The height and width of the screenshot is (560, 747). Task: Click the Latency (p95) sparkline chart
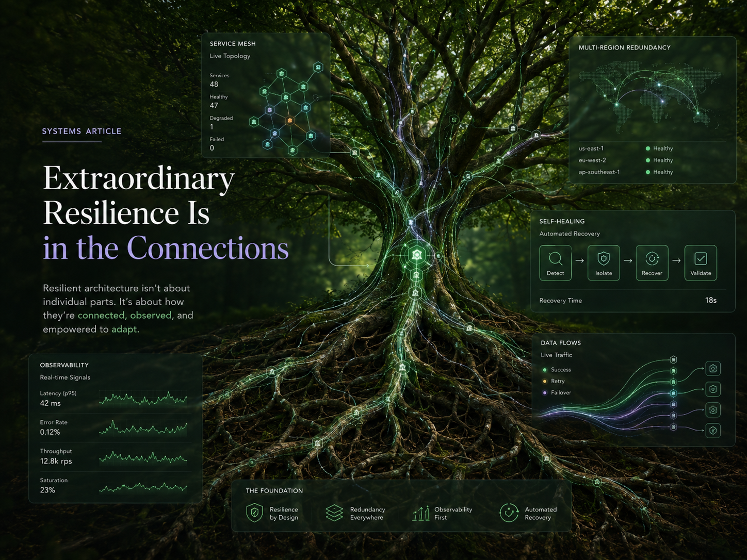(x=143, y=399)
